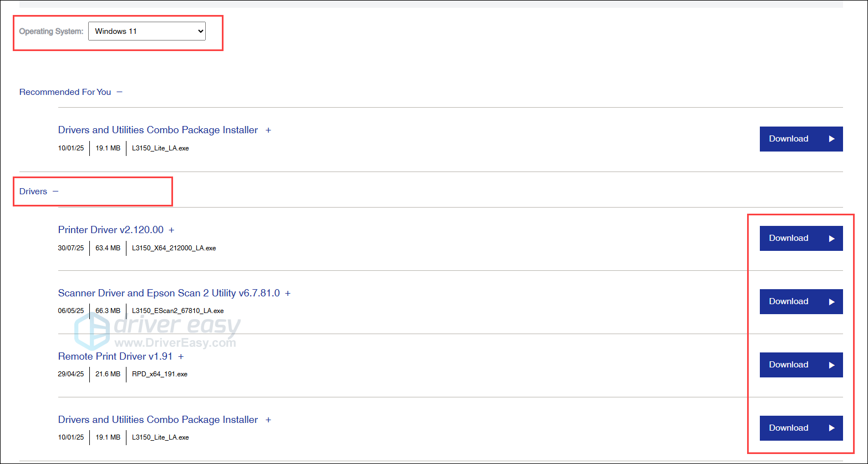Open the Printer Driver v2.120.00 title link
Screen dimensions: 868x464
[x=110, y=230]
